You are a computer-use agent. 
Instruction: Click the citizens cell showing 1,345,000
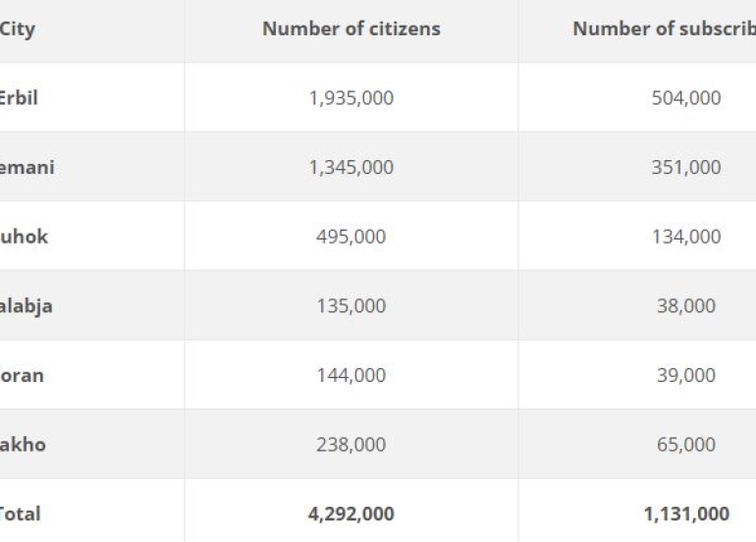(x=351, y=168)
